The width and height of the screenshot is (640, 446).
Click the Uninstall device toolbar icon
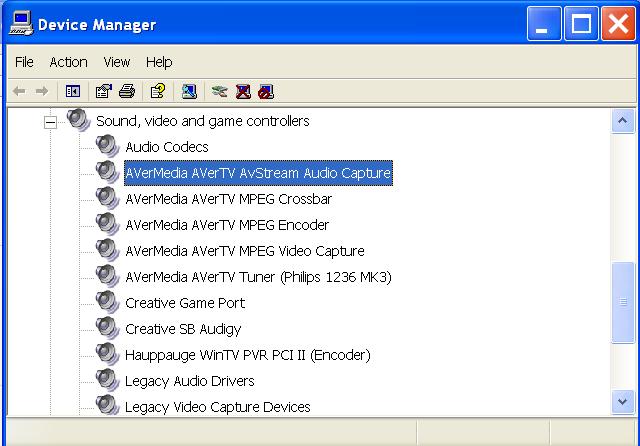tap(243, 91)
